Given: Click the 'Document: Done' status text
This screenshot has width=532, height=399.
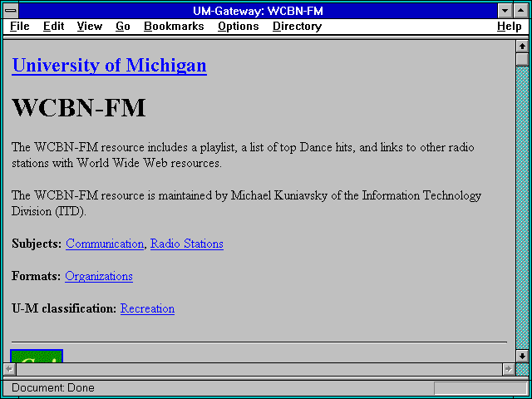Looking at the screenshot, I should pos(53,388).
